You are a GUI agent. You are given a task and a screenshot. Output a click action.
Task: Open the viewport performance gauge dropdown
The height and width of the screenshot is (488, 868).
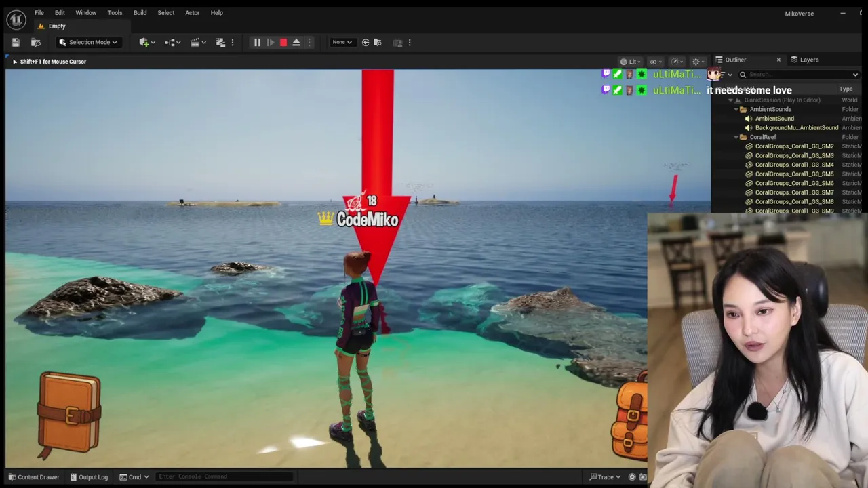[676, 62]
